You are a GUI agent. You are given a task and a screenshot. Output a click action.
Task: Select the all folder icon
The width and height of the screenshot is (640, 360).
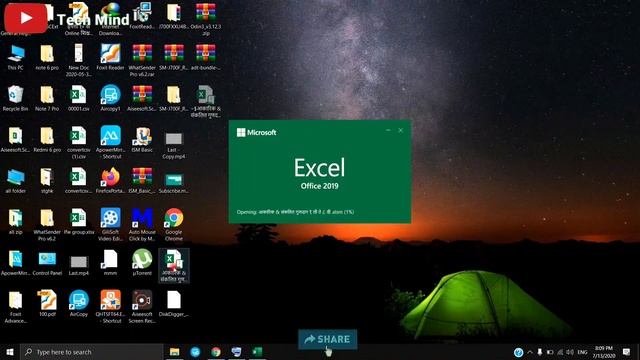click(16, 180)
